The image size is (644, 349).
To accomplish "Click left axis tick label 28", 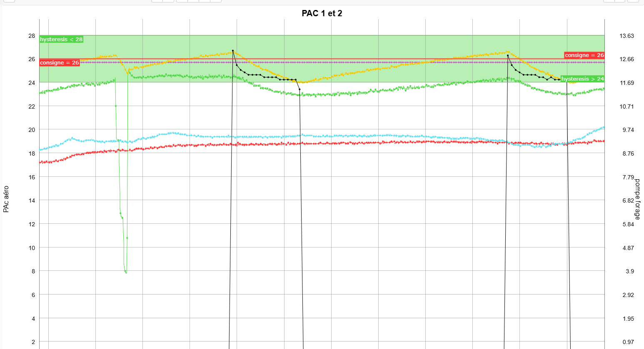I will click(32, 36).
